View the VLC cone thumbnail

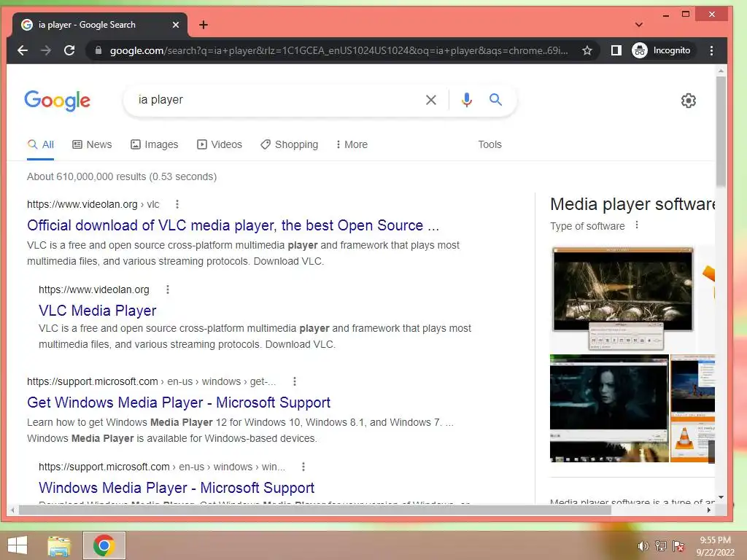click(x=693, y=408)
